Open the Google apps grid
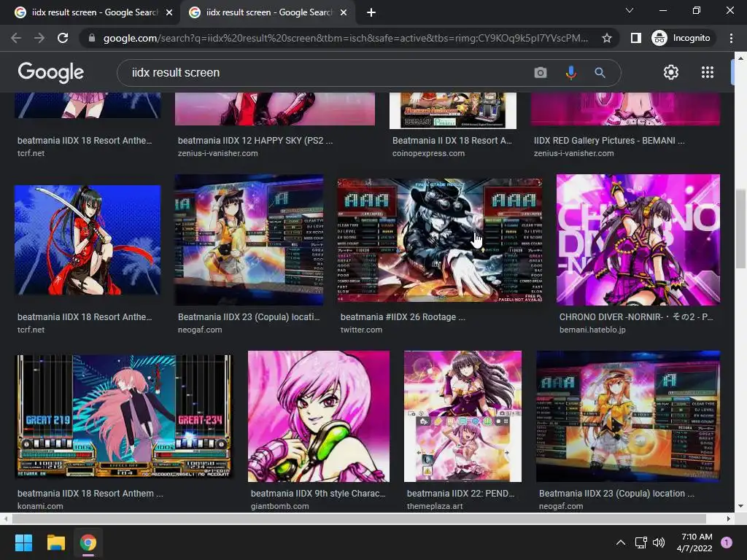 [708, 72]
